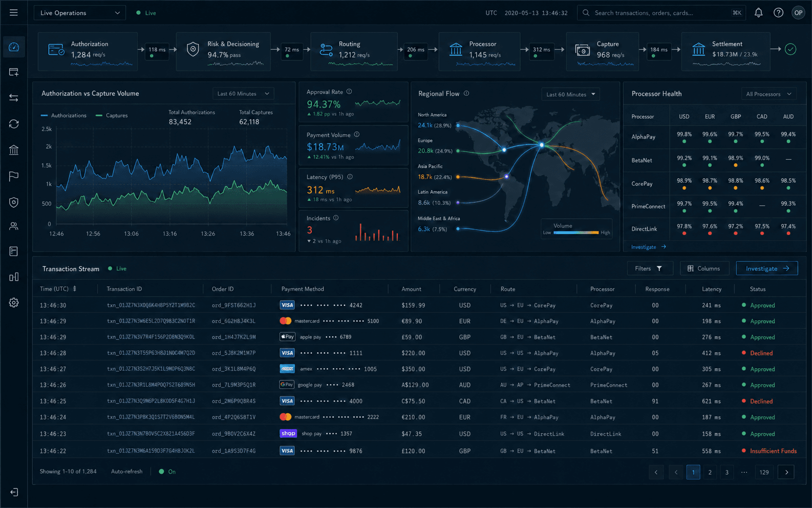Open Regional Flow Last 60 Minutes dropdown
This screenshot has height=508, width=812.
(570, 94)
